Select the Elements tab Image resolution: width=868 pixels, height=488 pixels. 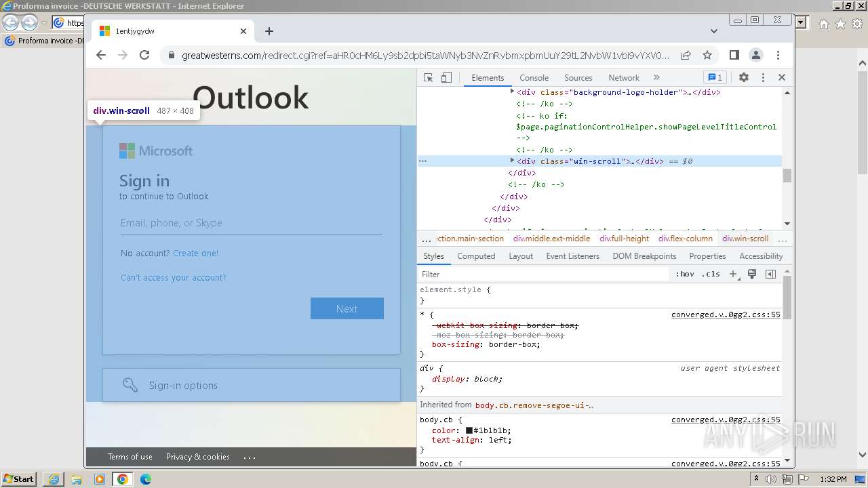[488, 78]
